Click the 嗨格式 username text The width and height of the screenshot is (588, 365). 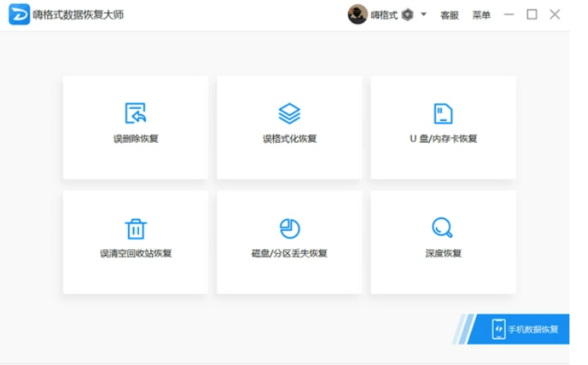pos(384,15)
